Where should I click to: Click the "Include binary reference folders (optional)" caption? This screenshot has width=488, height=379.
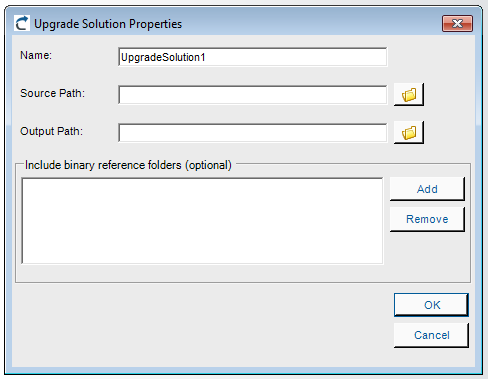(x=128, y=165)
